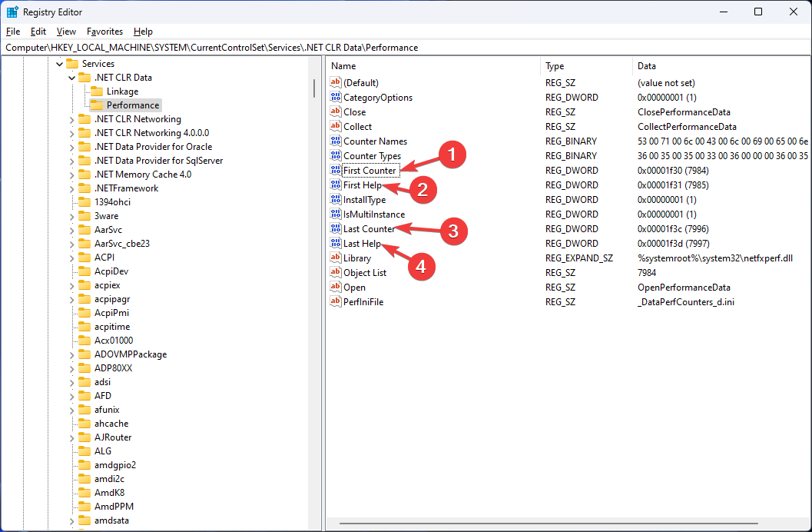Click the Object List string value icon
This screenshot has height=532, width=812.
point(336,272)
